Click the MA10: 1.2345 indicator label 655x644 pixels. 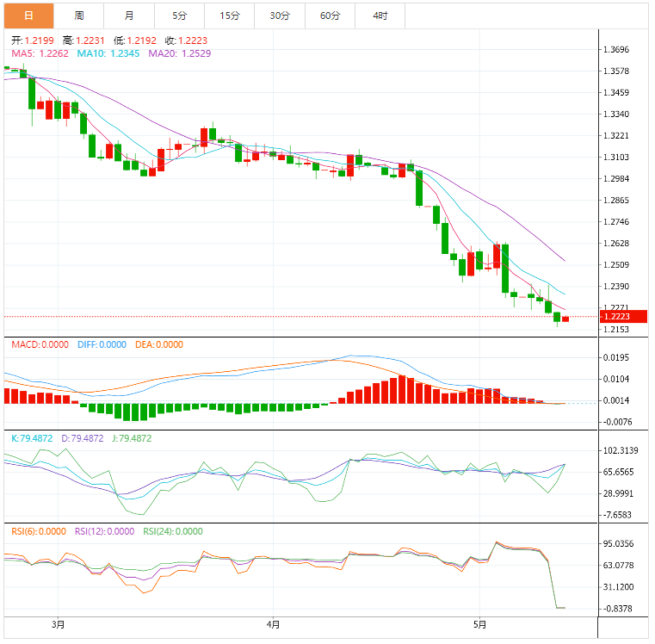[x=108, y=53]
